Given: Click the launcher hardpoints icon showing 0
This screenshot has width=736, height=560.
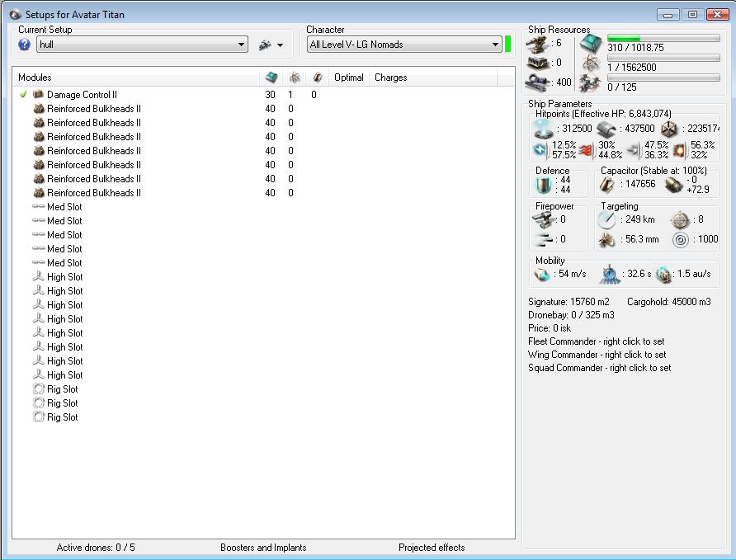Looking at the screenshot, I should [537, 63].
